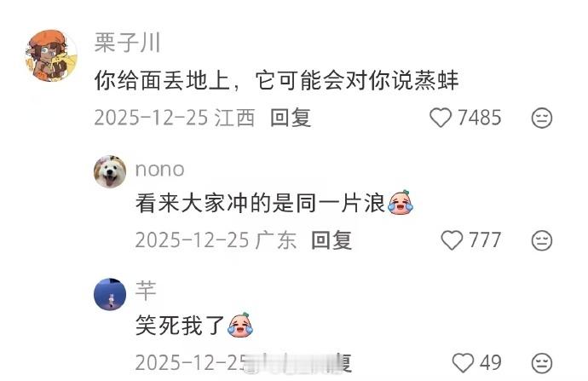Open nono's dog avatar
This screenshot has height=381, width=588.
pos(110,171)
